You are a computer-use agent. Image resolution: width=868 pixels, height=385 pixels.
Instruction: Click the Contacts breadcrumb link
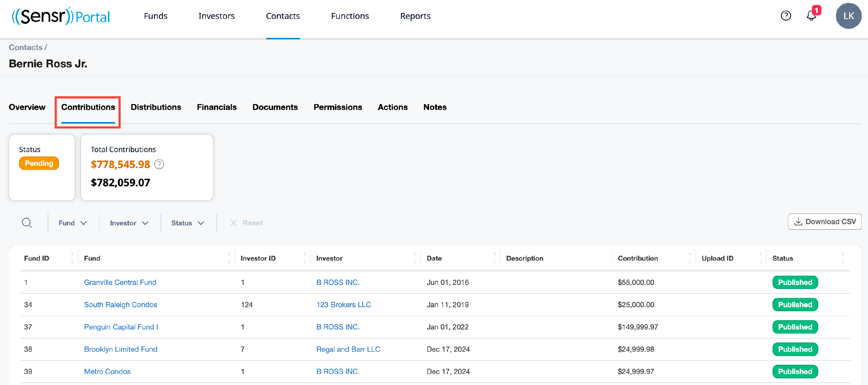pos(26,47)
